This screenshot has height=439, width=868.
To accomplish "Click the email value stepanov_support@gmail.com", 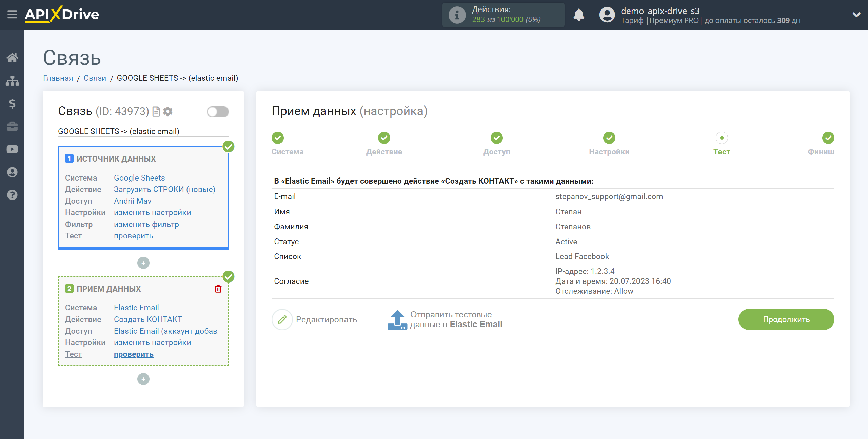I will tap(609, 196).
